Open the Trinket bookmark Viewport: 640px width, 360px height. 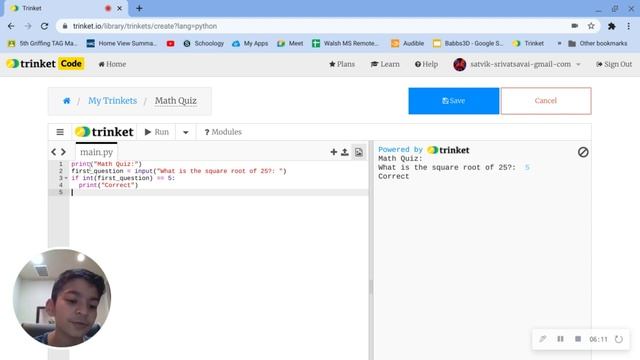(528, 43)
